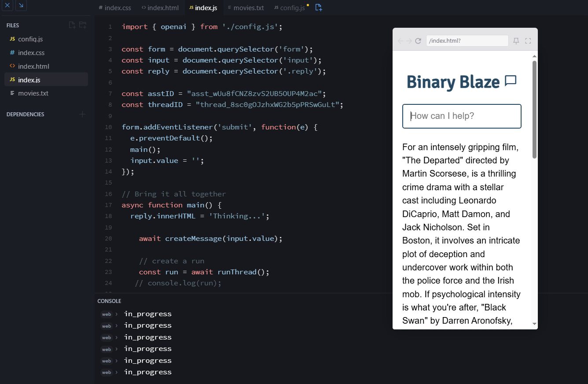The width and height of the screenshot is (588, 384).
Task: Expand the third in_progress console entry
Action: click(x=117, y=337)
